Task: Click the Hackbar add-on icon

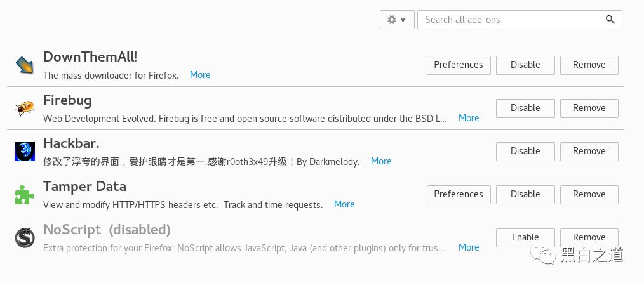Action: click(25, 151)
